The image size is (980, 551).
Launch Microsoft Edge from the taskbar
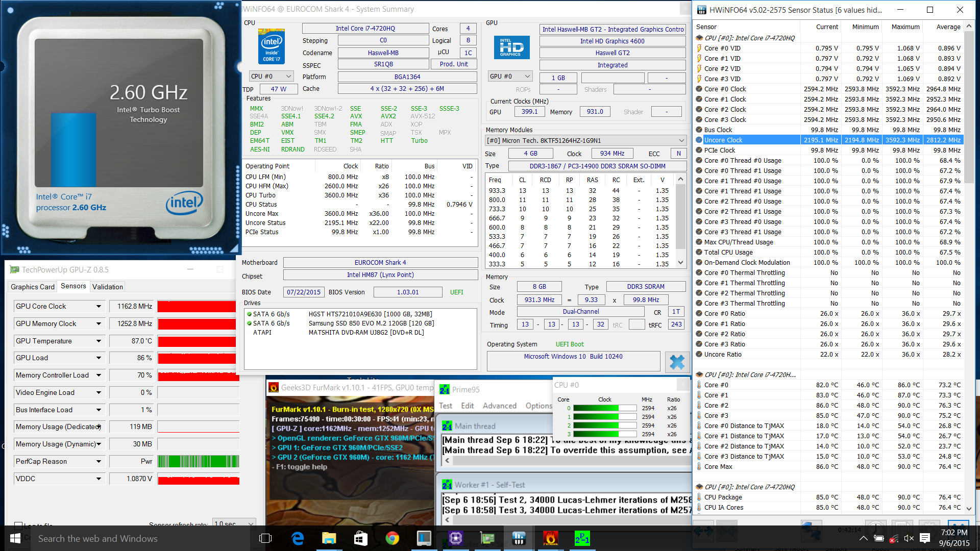point(298,538)
